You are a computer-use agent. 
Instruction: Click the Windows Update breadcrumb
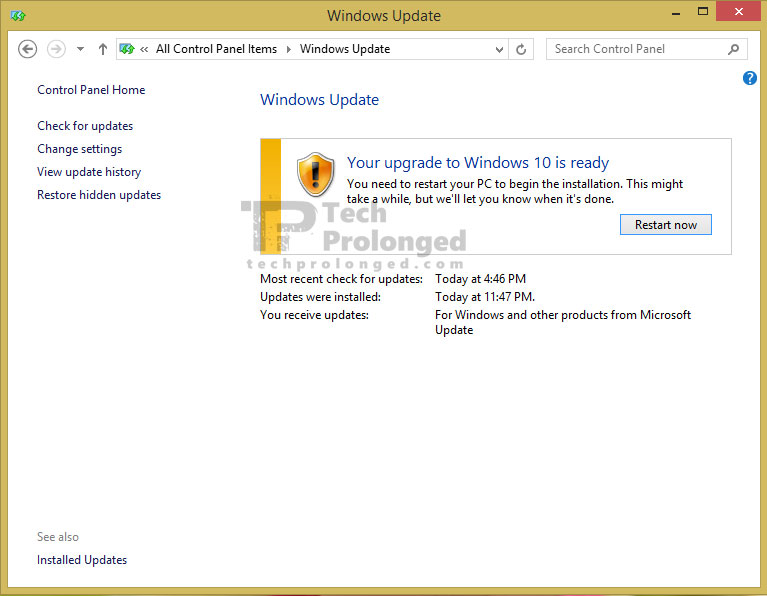tap(345, 49)
